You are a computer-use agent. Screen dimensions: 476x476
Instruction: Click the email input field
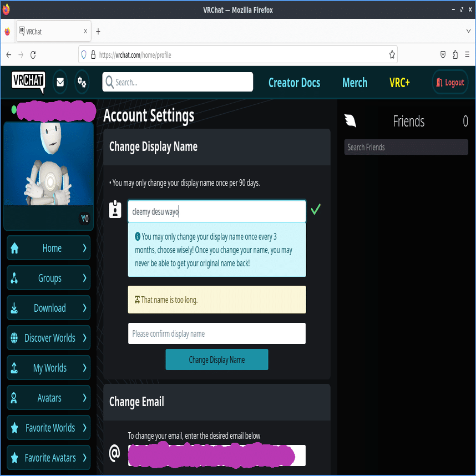(217, 455)
